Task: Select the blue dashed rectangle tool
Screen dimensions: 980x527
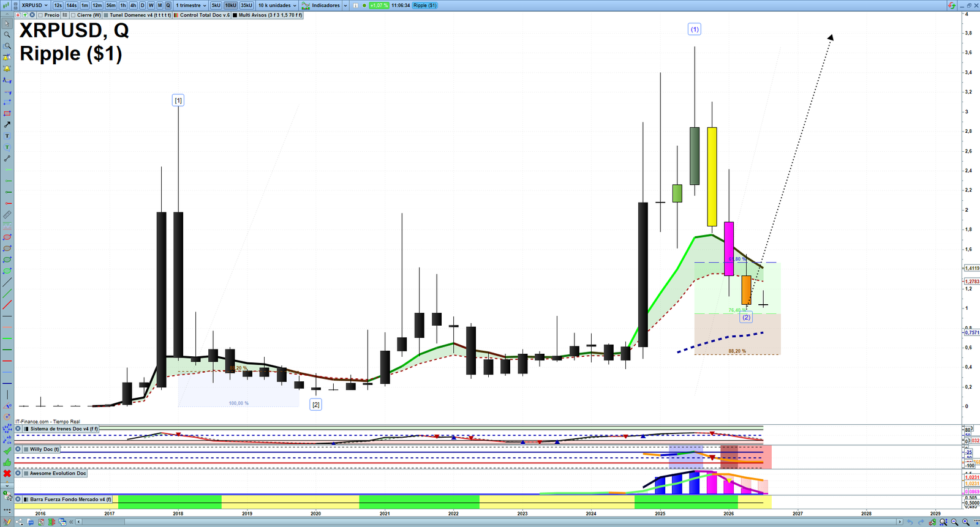Action: [x=7, y=102]
